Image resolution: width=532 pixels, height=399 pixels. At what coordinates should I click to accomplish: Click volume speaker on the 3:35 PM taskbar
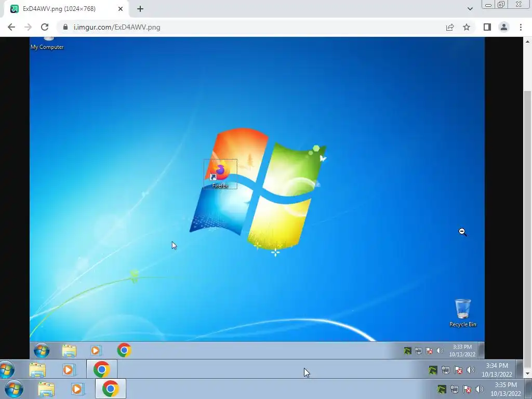(x=480, y=389)
